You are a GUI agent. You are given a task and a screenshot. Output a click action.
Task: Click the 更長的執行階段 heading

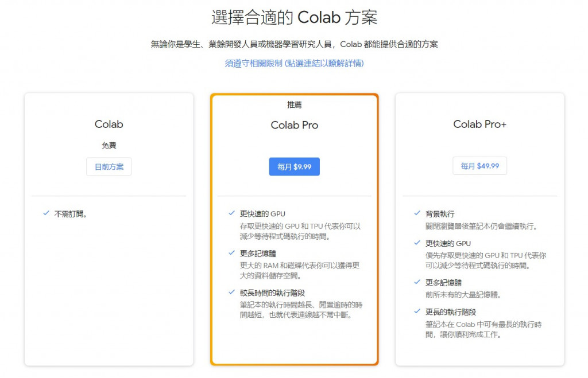pos(451,312)
